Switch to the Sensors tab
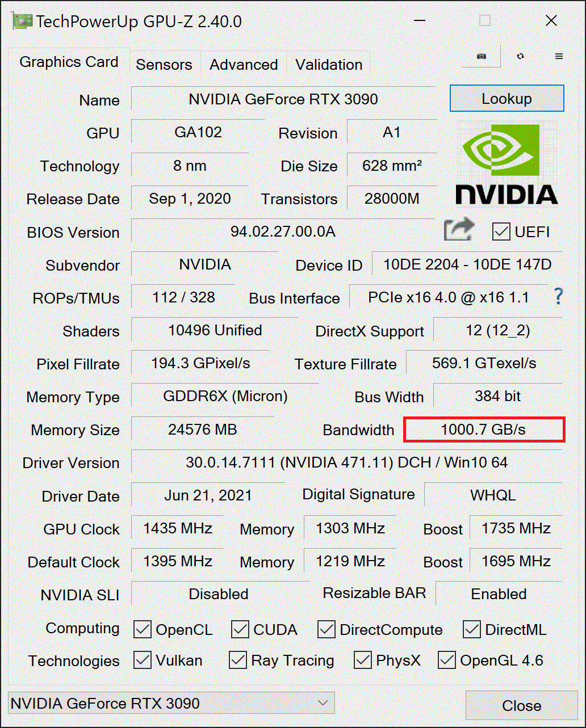 click(164, 65)
